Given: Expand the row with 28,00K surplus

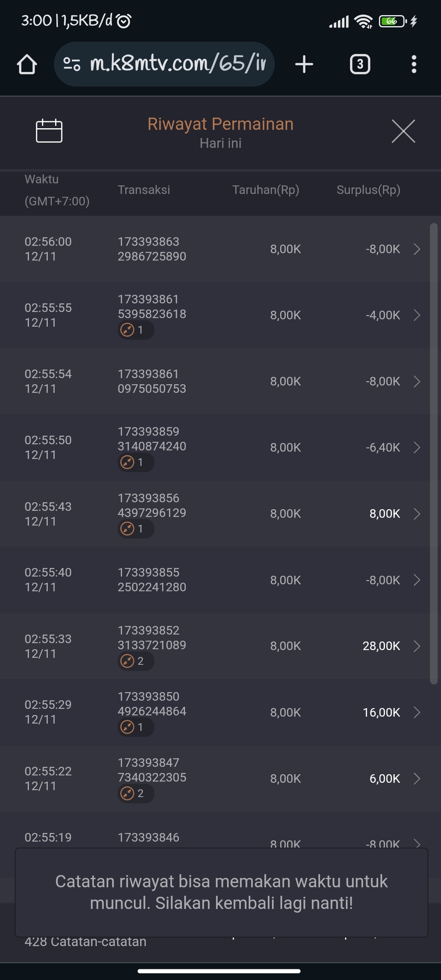Looking at the screenshot, I should coord(416,646).
